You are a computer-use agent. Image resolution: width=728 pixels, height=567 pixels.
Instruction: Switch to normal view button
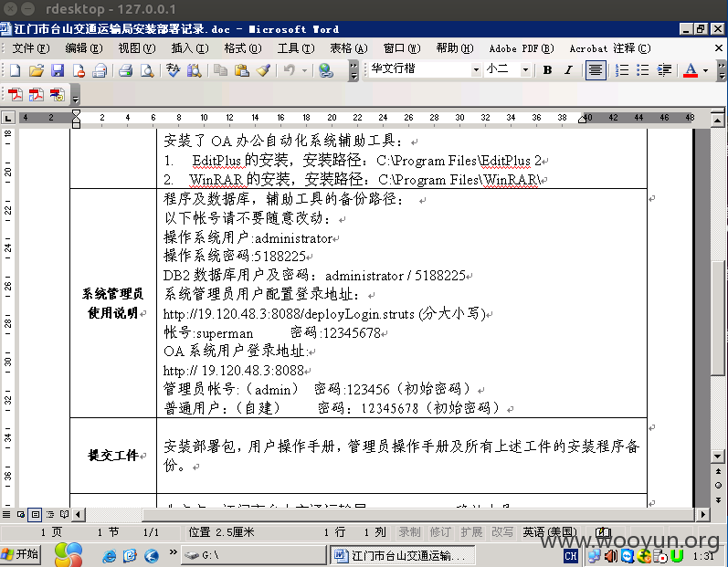(6, 514)
